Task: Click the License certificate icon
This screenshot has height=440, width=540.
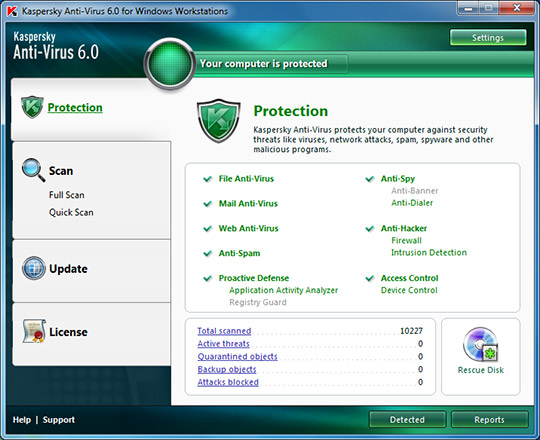Action: 34,331
